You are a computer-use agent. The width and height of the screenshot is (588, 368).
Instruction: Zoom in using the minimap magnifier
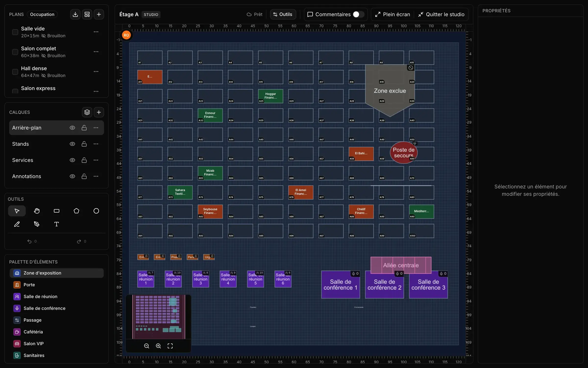[x=159, y=346]
